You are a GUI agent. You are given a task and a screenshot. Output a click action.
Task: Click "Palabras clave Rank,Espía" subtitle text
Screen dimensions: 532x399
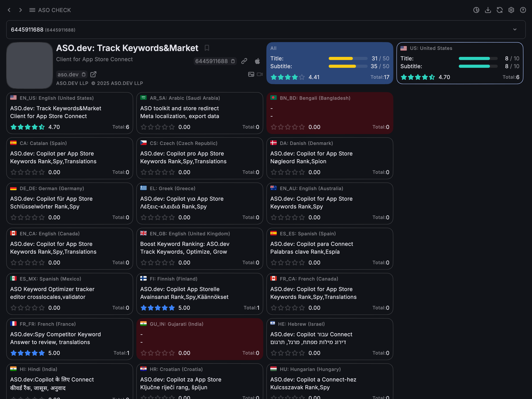pyautogui.click(x=305, y=252)
